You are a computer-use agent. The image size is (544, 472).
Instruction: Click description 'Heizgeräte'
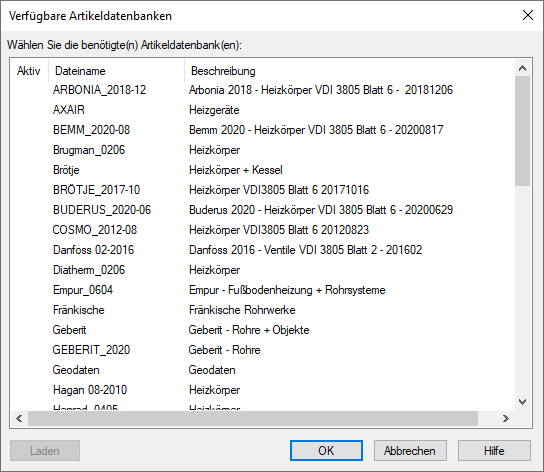(x=214, y=110)
